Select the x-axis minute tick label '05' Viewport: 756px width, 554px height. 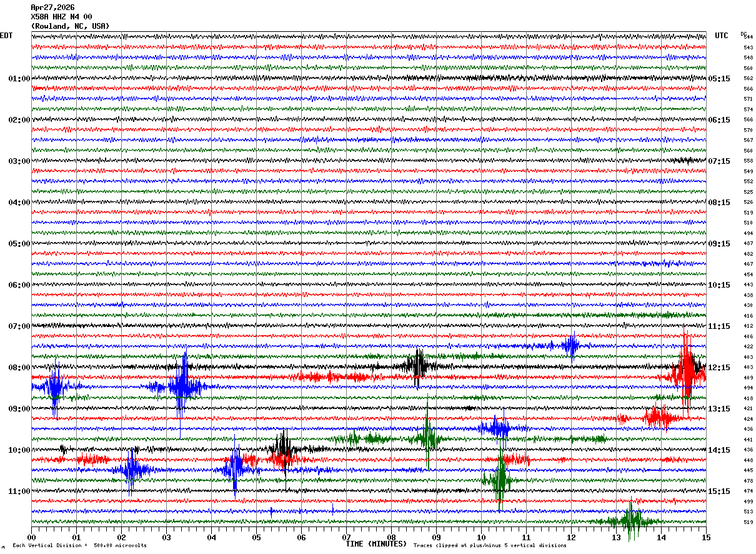coord(256,537)
